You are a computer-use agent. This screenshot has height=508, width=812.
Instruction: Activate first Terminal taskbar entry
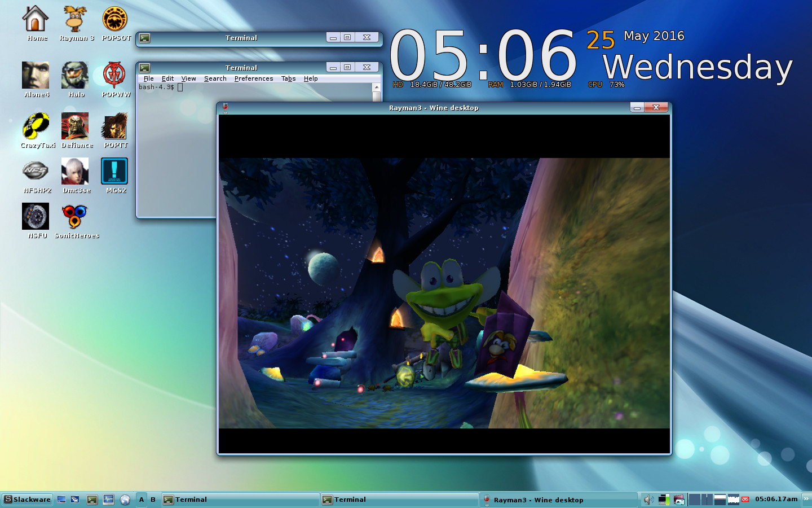point(240,500)
